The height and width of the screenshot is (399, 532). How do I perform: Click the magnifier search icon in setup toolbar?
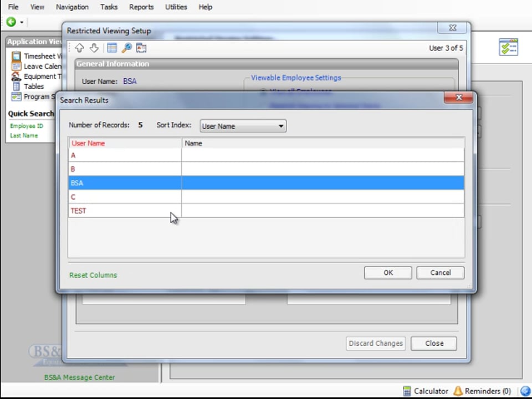126,48
